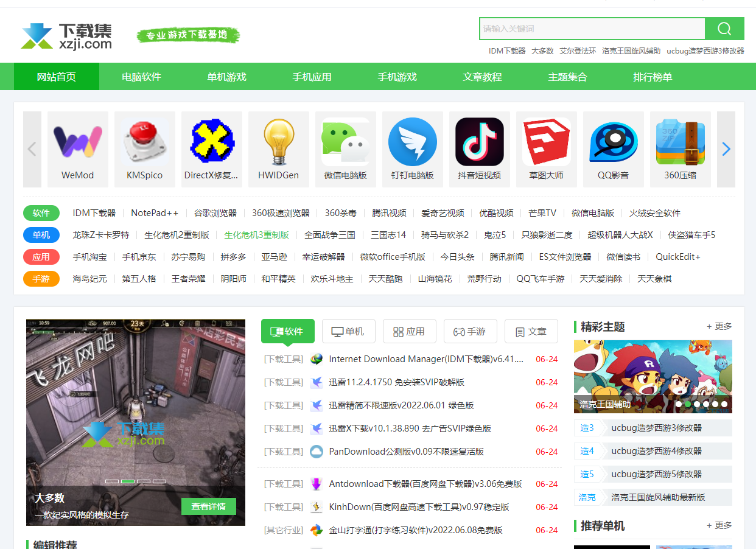Screen dimensions: 756x549
Task: Open 手机应用 in the navigation bar
Action: (x=312, y=77)
